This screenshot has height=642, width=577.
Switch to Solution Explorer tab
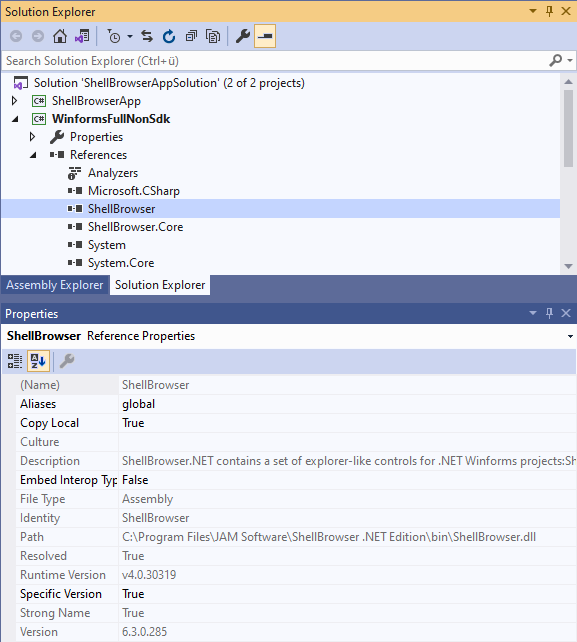pos(160,285)
